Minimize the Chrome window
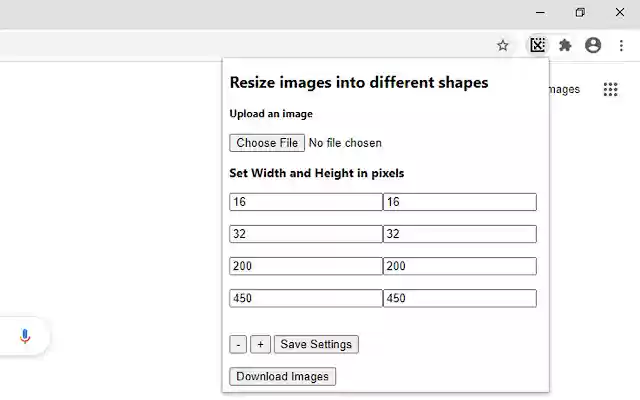640x400 pixels. (x=540, y=13)
